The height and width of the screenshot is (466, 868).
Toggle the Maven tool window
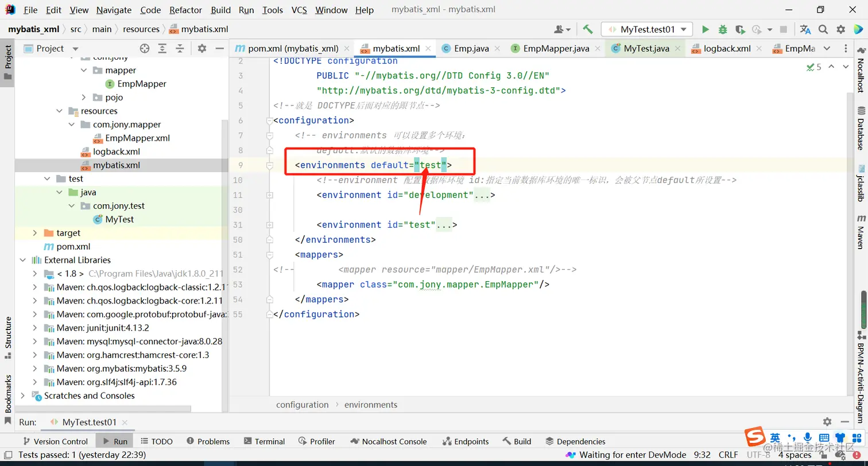pos(861,231)
